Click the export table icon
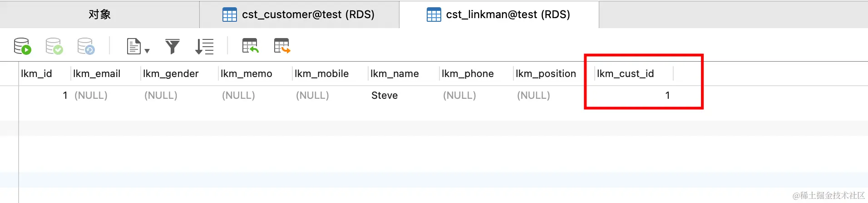Image resolution: width=868 pixels, height=203 pixels. click(282, 46)
